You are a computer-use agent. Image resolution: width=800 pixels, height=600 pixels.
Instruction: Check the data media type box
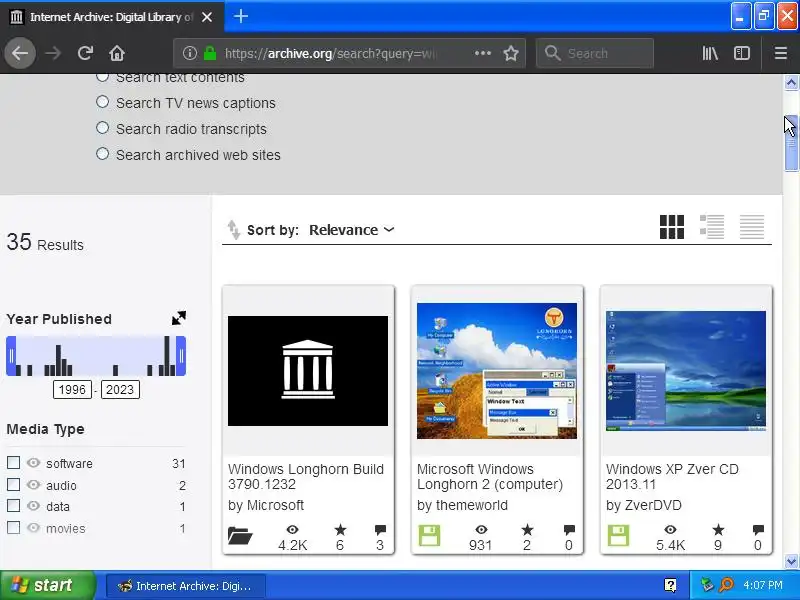tap(14, 506)
